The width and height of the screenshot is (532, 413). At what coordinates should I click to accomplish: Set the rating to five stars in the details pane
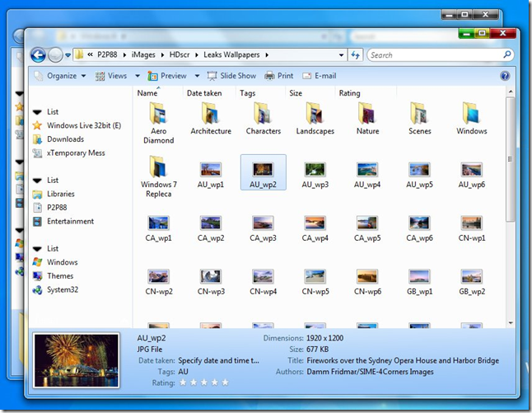pyautogui.click(x=225, y=382)
